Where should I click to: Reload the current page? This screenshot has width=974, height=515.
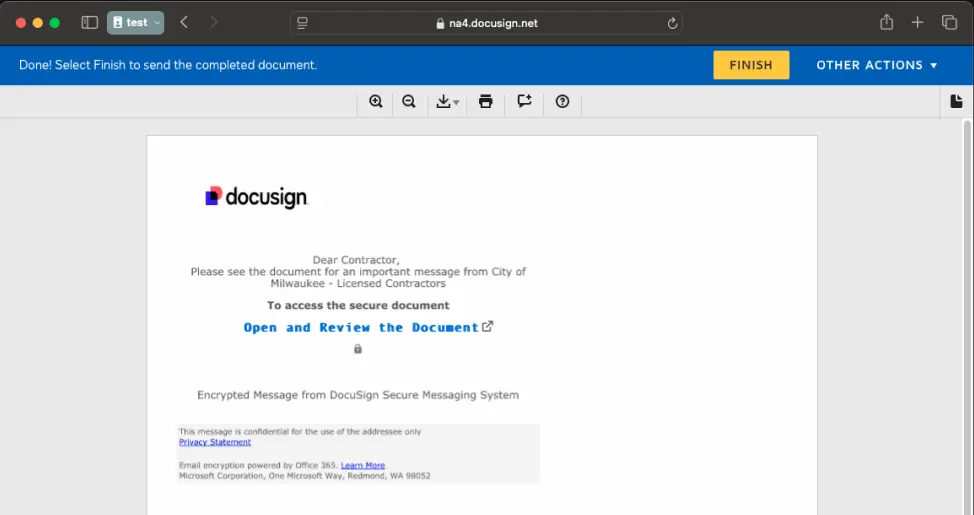click(672, 23)
